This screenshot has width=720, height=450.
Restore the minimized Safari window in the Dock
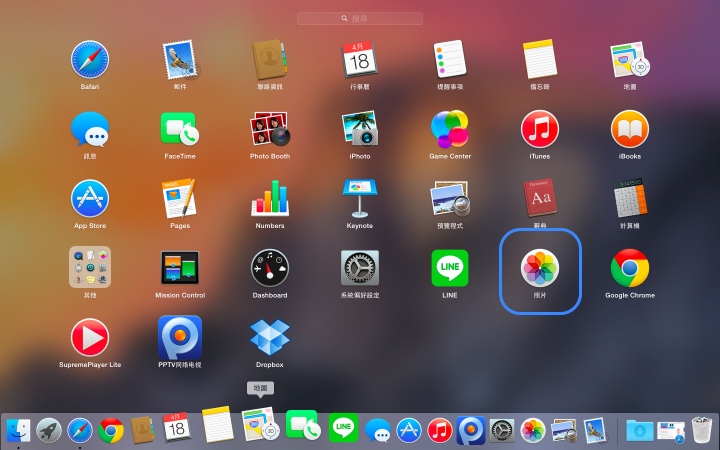tap(671, 432)
